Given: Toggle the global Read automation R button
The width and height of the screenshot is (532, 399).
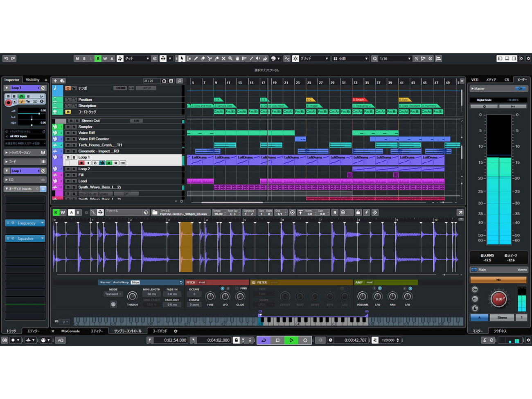Looking at the screenshot, I should (x=98, y=59).
